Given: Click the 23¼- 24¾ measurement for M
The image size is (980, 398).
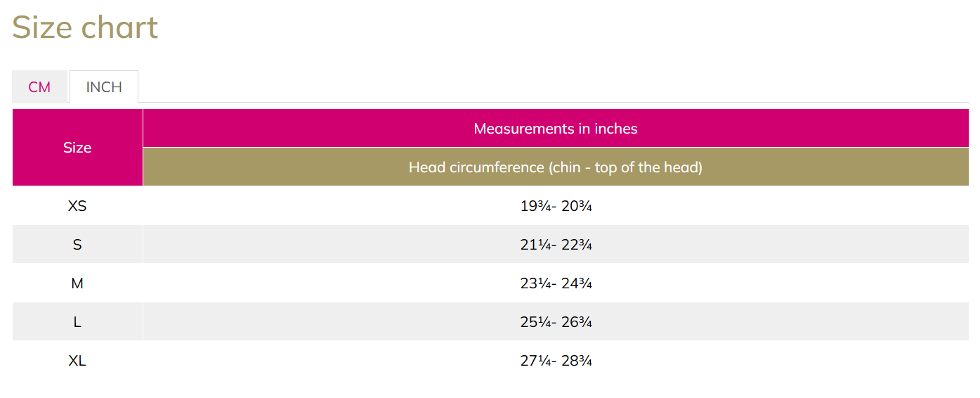Looking at the screenshot, I should point(556,283).
